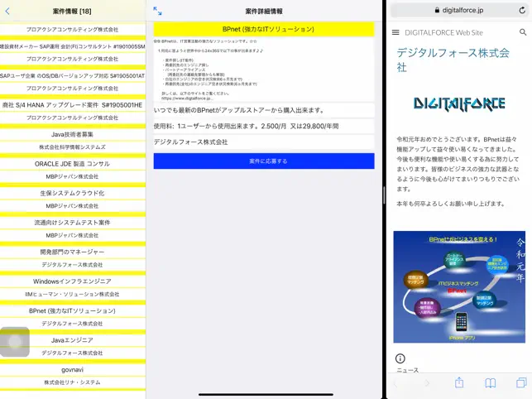Select the Windowsインフラエンジニア item
This screenshot has height=399, width=532.
pos(73,281)
